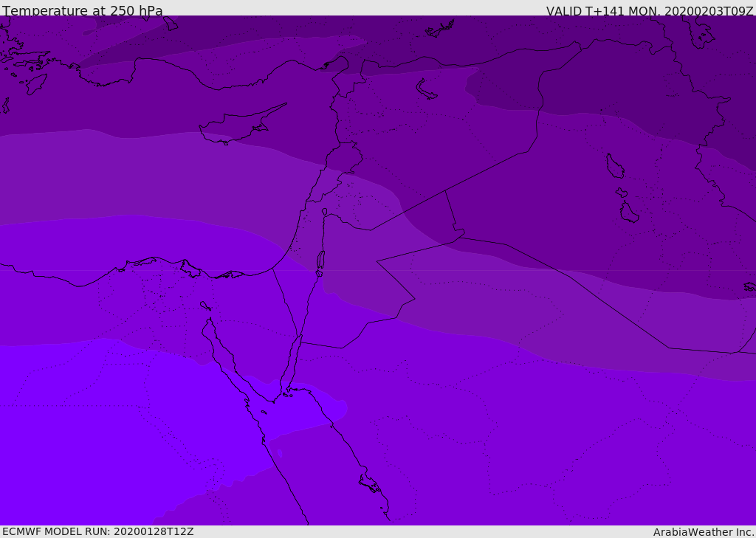Viewport: 756px width, 538px height.
Task: Click the 'Temperature at 250 hPa' title
Action: coord(83,10)
